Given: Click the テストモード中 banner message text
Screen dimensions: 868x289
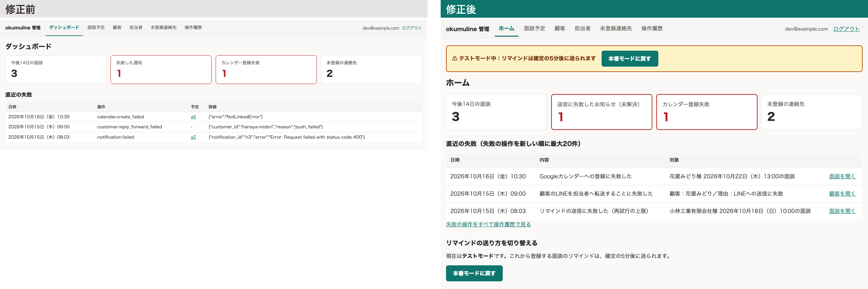Looking at the screenshot, I should tap(527, 59).
